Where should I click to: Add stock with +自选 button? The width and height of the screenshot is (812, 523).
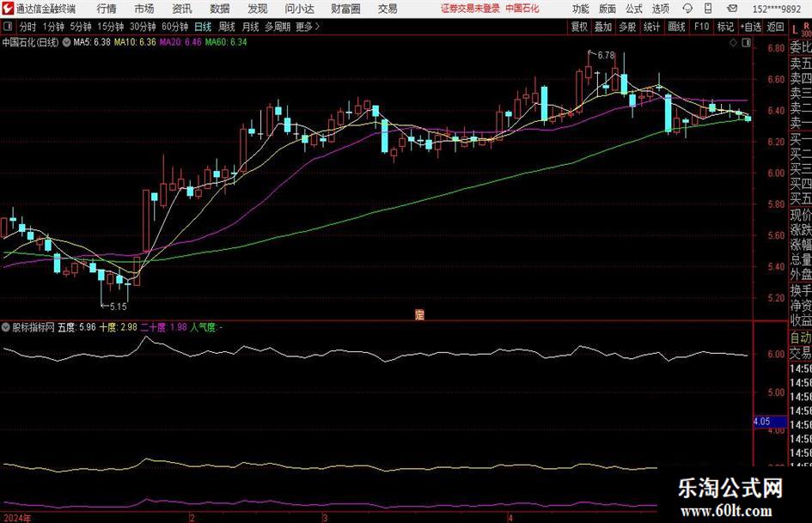[751, 27]
